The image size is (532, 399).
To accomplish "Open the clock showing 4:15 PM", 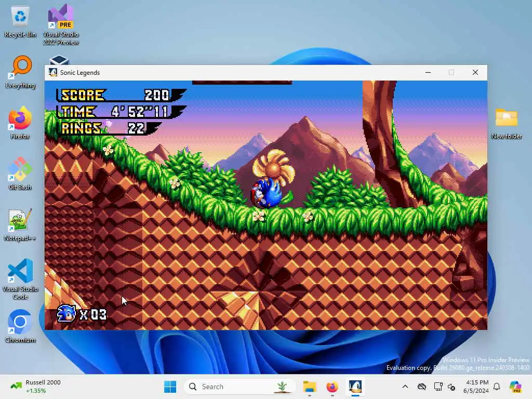I will point(476,387).
